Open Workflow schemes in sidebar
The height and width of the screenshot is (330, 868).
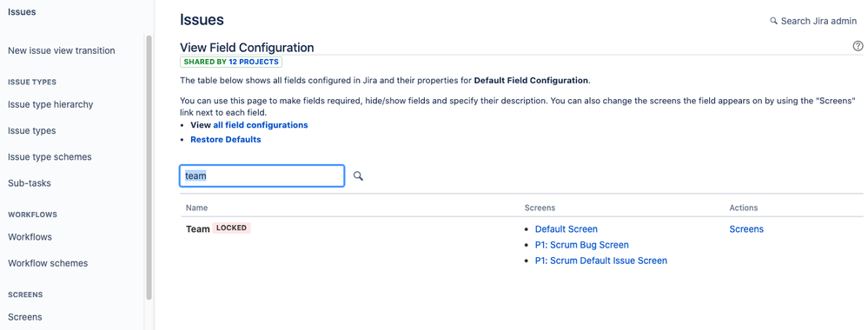pos(48,263)
